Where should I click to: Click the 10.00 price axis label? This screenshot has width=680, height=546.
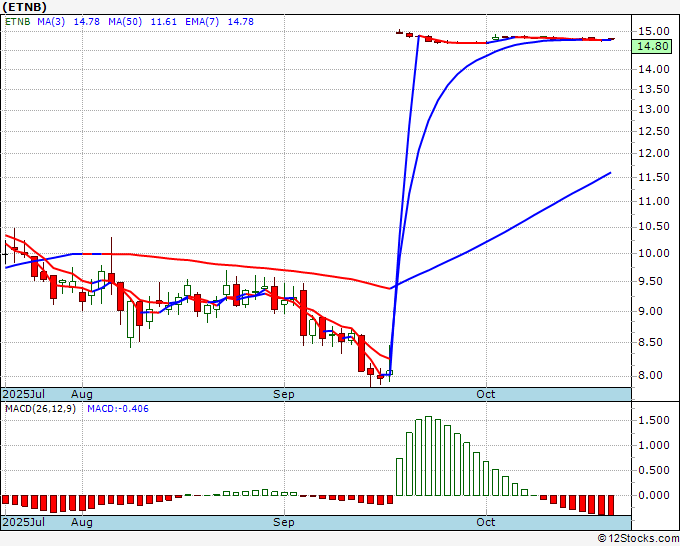click(x=654, y=253)
